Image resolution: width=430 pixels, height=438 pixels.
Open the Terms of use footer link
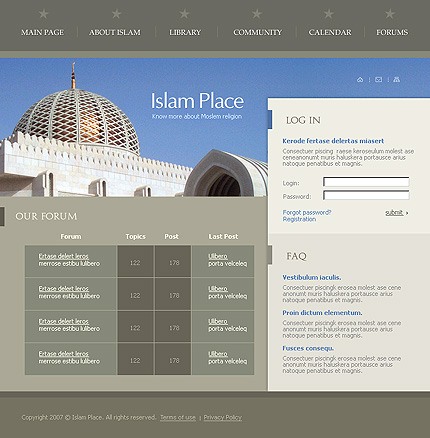click(178, 417)
